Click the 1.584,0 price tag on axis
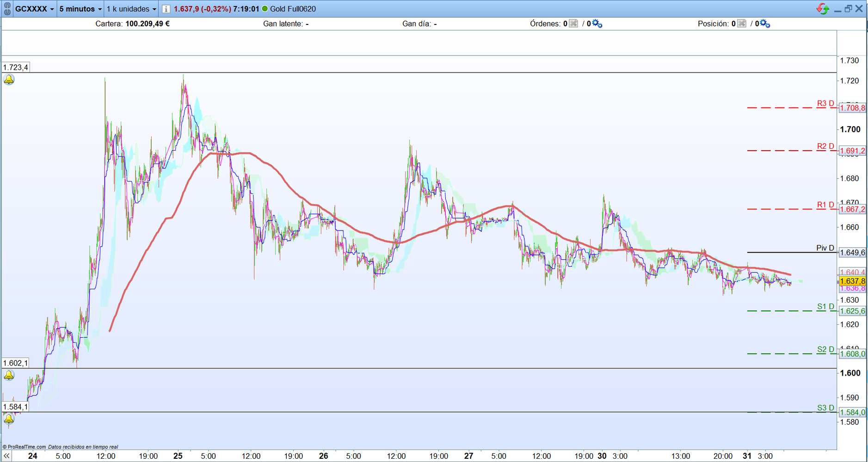 tap(852, 412)
